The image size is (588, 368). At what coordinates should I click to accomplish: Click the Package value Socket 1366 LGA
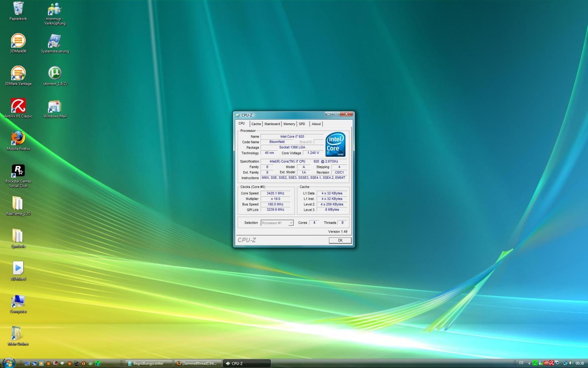pos(292,147)
